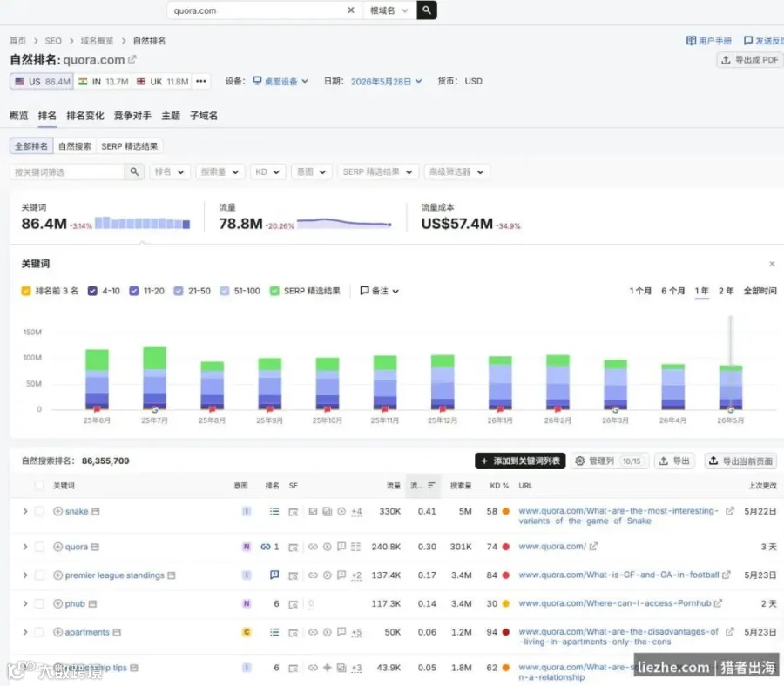Click sort icon in traffic percent column
Viewport: 784px width, 686px height.
point(431,485)
